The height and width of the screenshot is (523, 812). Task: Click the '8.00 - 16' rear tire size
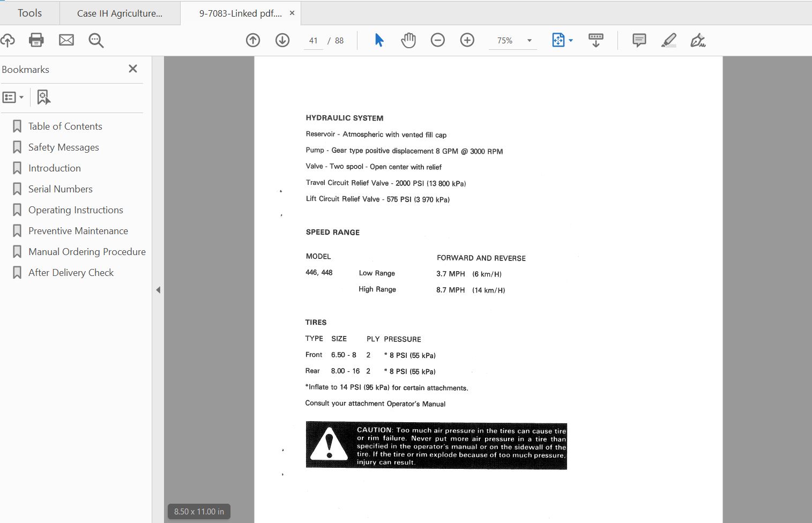coord(345,371)
